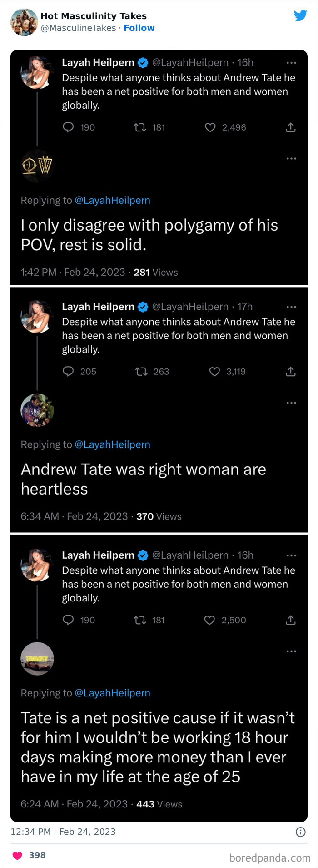Image resolution: width=318 pixels, height=868 pixels.
Task: Open the reply icon on the first tweet
Action: [x=69, y=127]
